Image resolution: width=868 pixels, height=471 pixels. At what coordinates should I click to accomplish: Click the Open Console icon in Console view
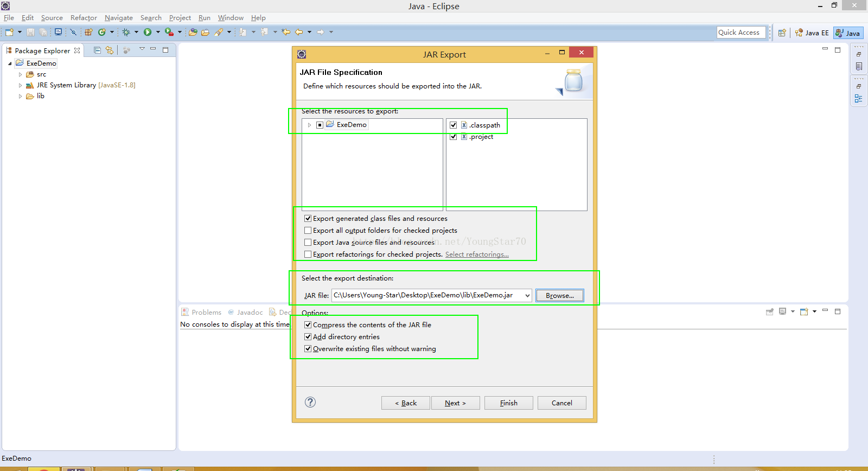click(x=804, y=311)
